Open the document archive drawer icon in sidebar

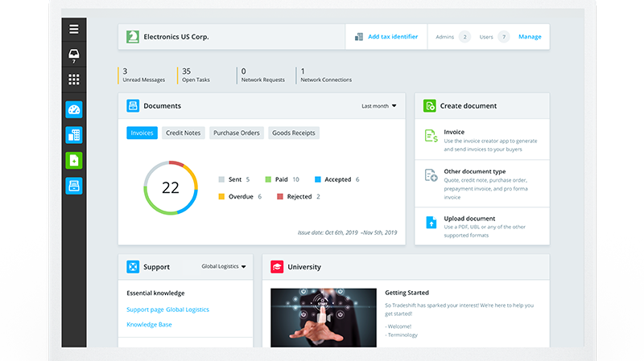click(x=74, y=186)
